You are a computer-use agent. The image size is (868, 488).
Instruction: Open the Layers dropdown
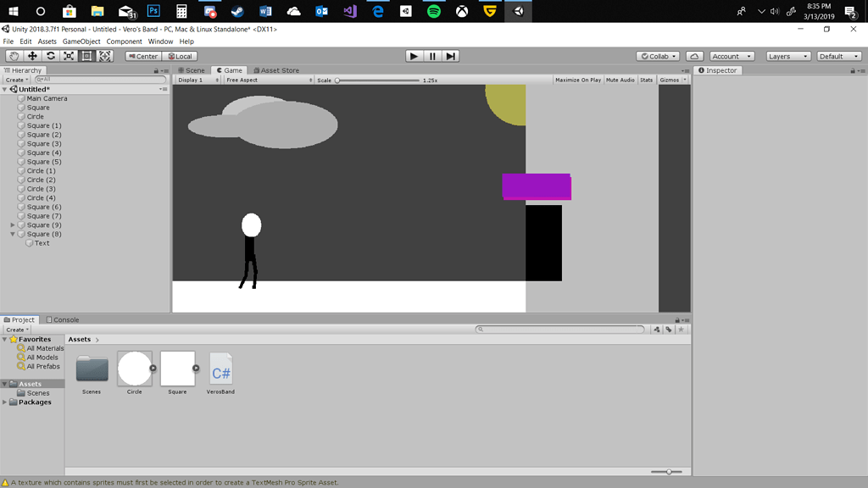789,56
